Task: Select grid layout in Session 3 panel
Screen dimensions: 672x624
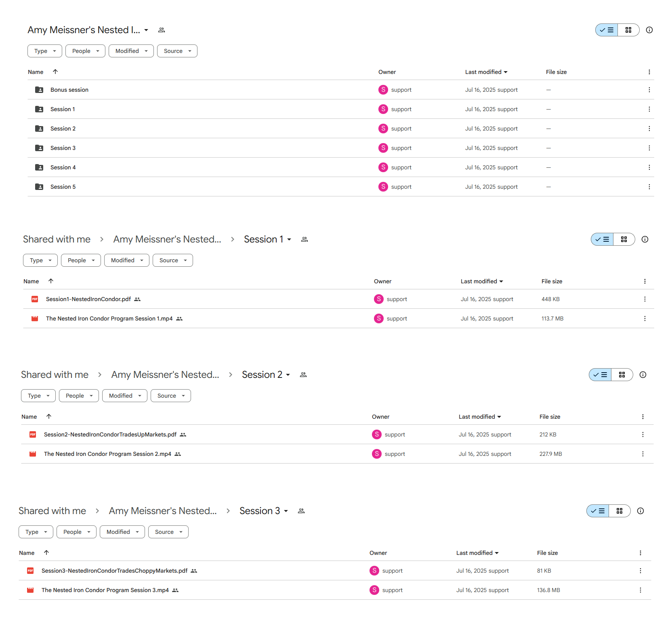Action: 619,511
